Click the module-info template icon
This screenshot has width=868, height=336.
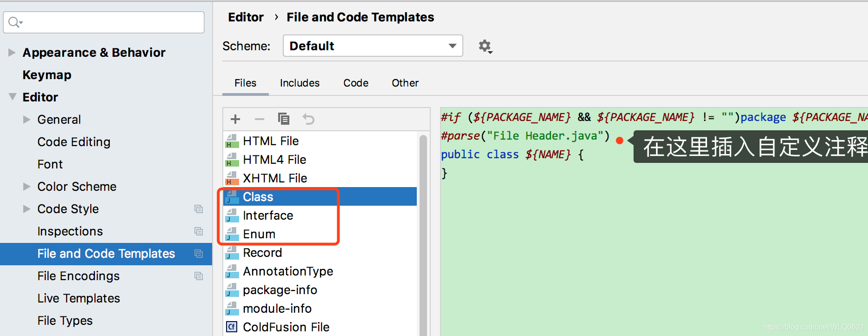[232, 309]
